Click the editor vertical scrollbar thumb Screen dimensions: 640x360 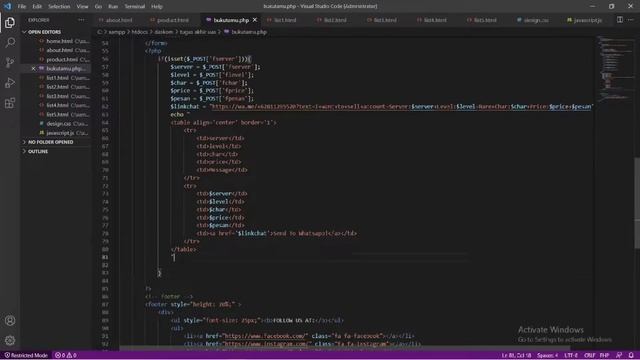point(637,203)
